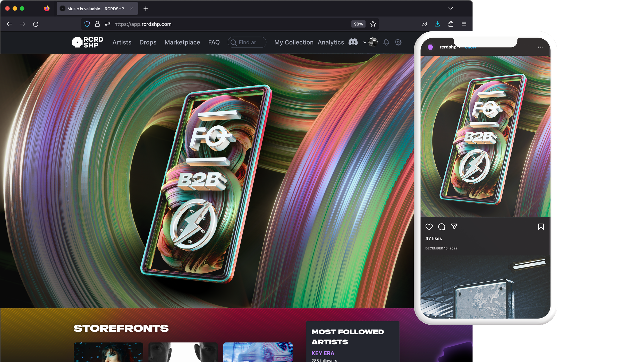Open a new tab with the plus button
644x362 pixels.
tap(146, 9)
